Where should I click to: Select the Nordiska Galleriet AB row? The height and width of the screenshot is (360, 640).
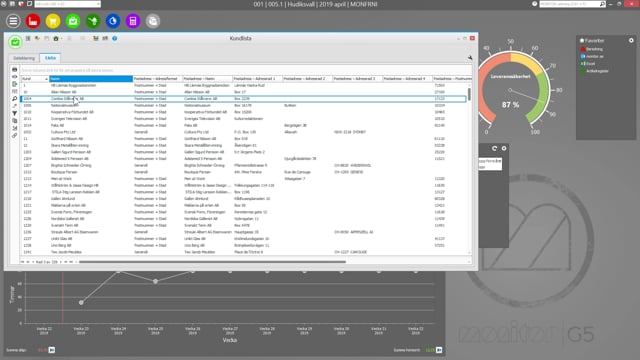click(x=243, y=219)
